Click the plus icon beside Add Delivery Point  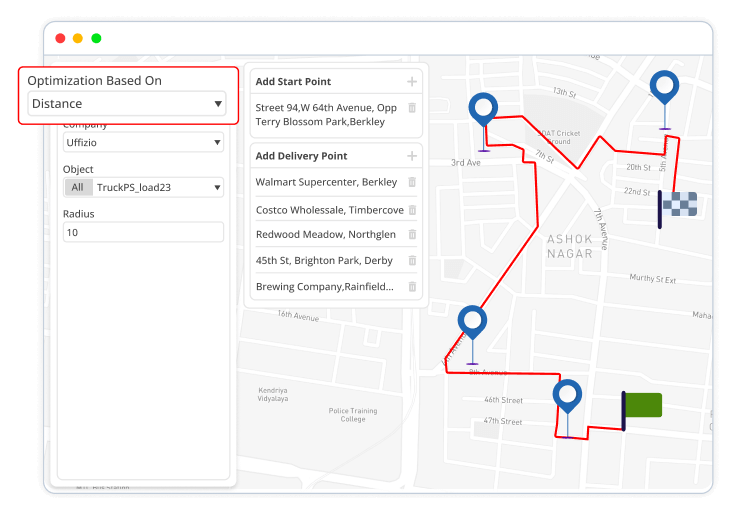point(412,157)
